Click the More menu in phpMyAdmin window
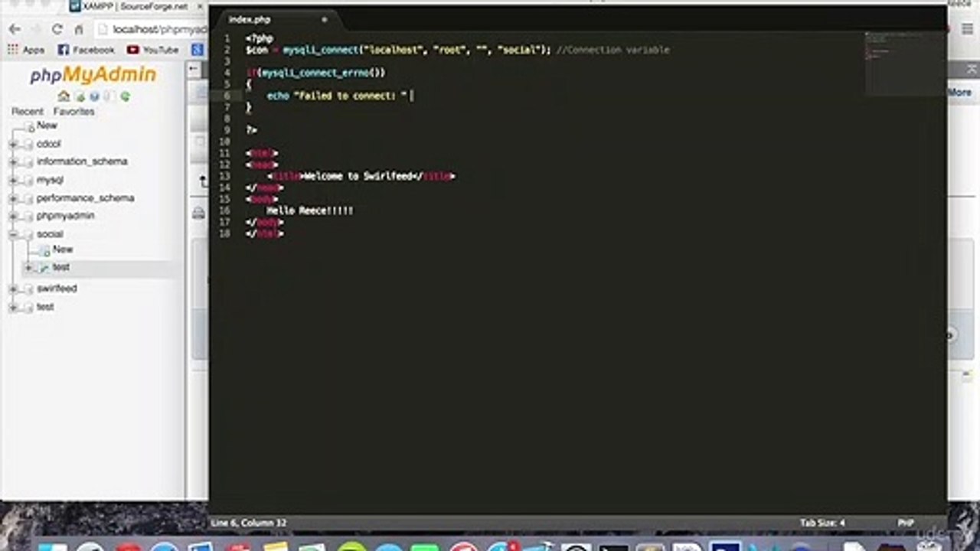The width and height of the screenshot is (980, 551). (x=959, y=92)
